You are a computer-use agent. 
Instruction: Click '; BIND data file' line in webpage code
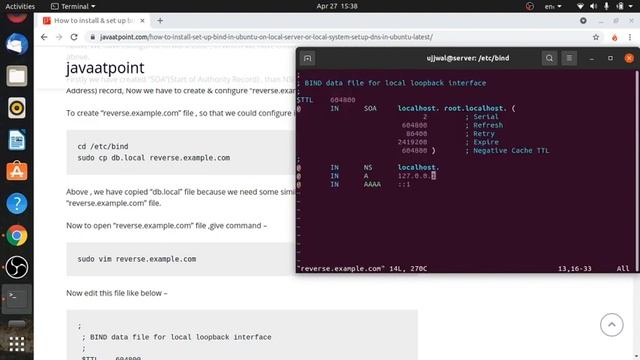176,337
